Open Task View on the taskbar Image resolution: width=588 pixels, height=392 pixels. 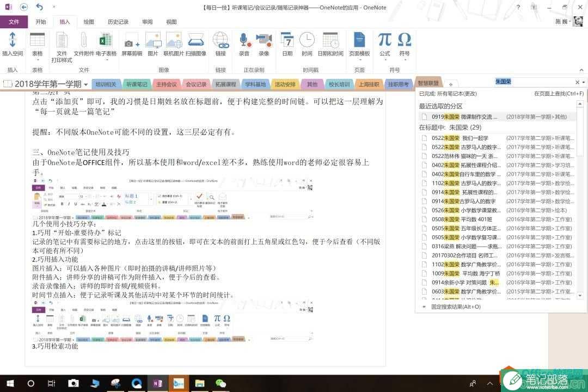click(51, 383)
